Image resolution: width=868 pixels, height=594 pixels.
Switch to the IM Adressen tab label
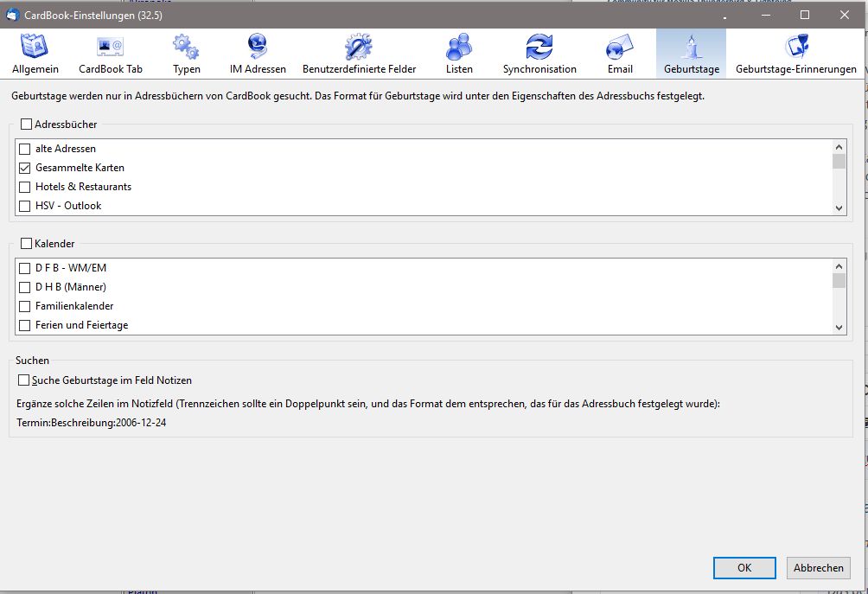coord(258,69)
